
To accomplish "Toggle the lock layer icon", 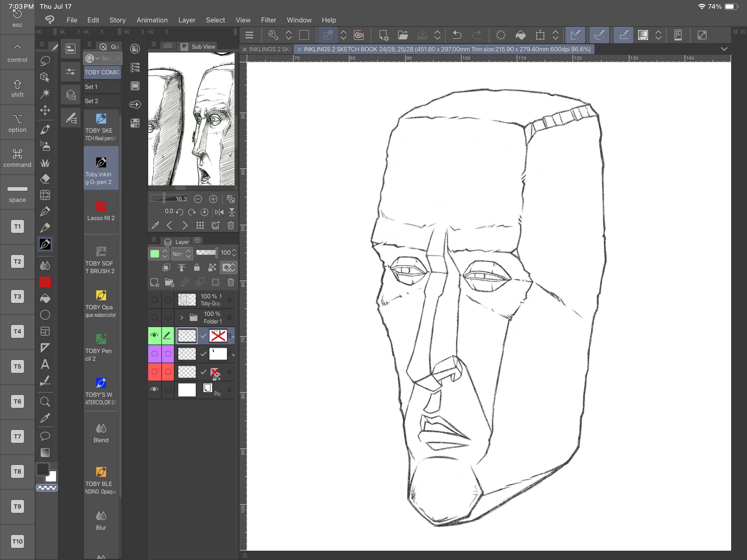I will point(197,268).
